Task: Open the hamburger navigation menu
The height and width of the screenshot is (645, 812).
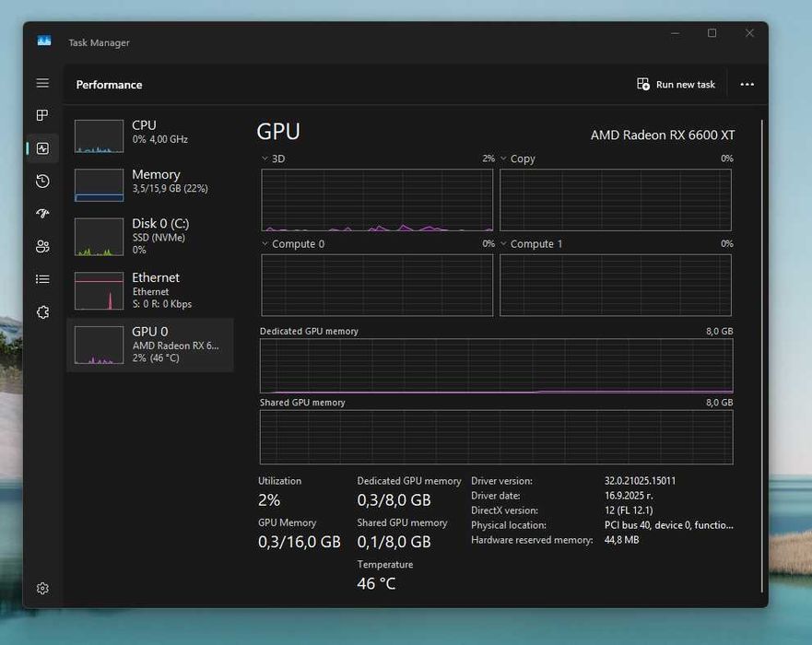Action: click(42, 83)
